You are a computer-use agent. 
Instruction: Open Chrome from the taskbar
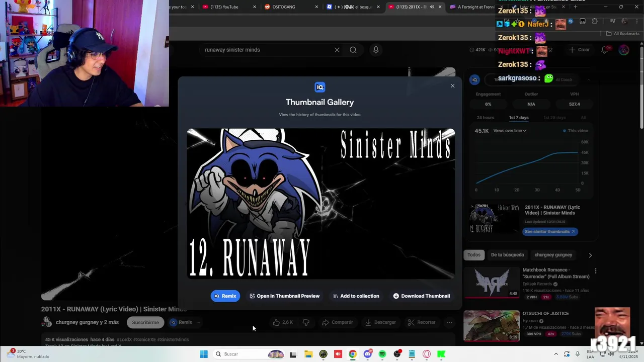353,354
